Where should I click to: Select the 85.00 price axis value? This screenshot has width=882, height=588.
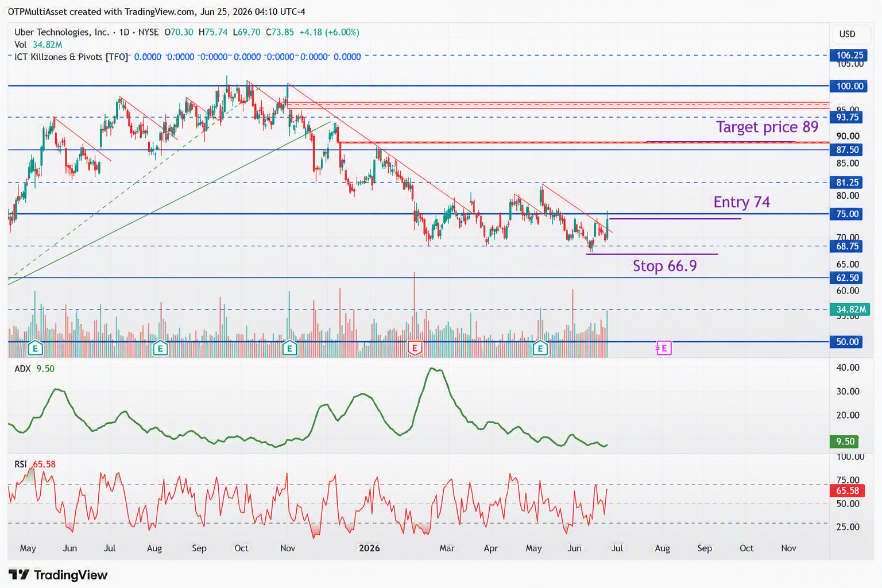click(848, 164)
